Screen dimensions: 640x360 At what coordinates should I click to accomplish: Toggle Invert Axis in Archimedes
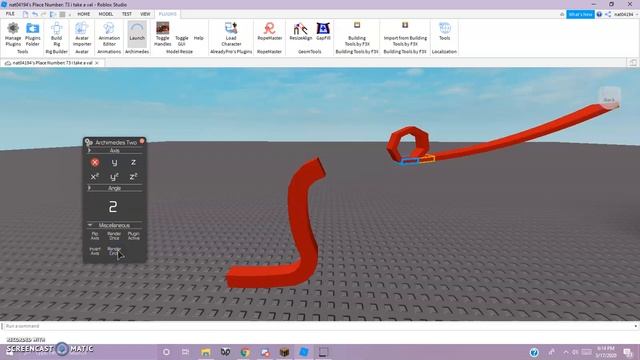tap(95, 251)
